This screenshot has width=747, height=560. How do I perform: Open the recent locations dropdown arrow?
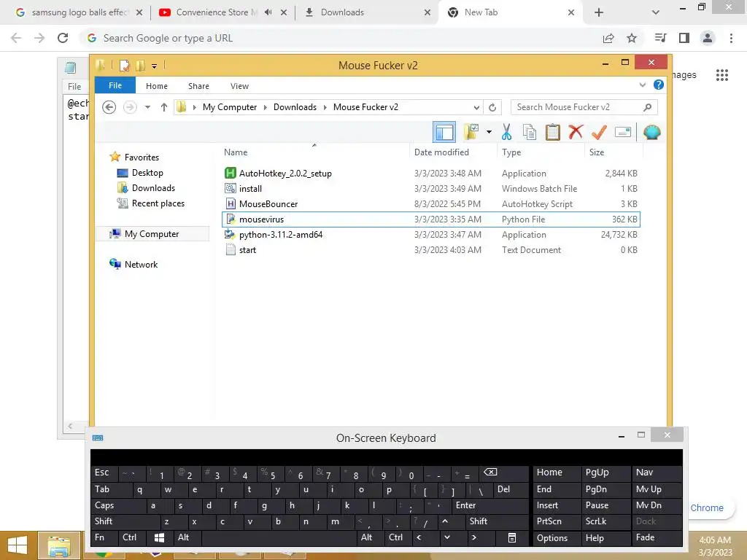click(x=147, y=107)
